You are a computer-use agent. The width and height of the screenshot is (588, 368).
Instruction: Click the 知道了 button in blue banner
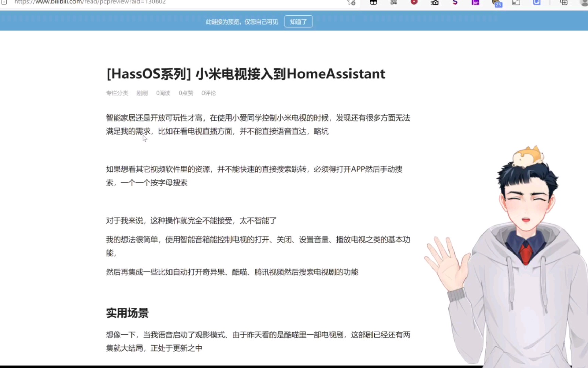[x=298, y=21]
